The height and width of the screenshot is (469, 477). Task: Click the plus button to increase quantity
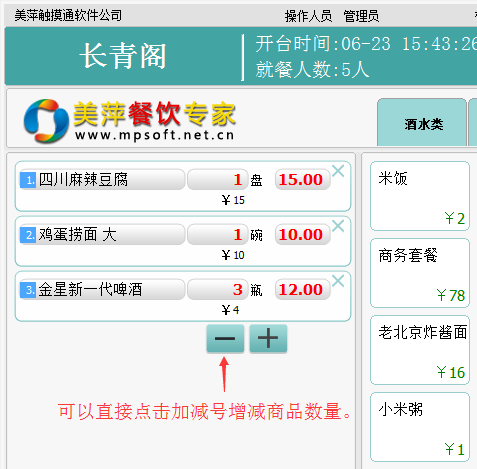[x=268, y=338]
